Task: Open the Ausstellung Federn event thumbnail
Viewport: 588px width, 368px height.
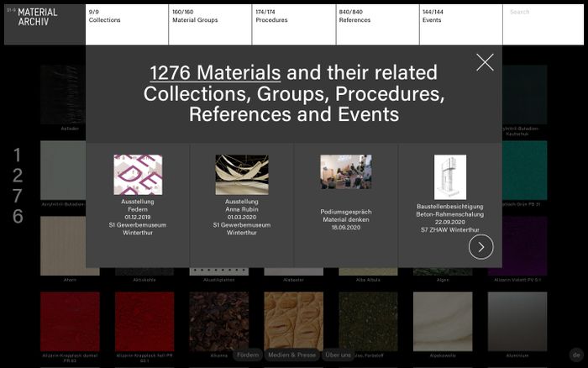Action: (x=138, y=175)
